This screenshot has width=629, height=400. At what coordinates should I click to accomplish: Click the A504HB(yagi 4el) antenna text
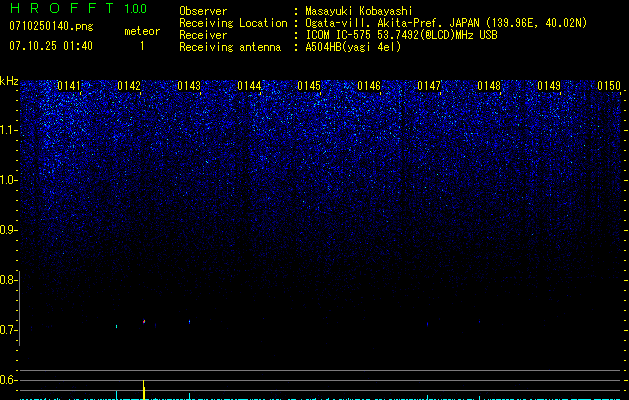point(353,47)
